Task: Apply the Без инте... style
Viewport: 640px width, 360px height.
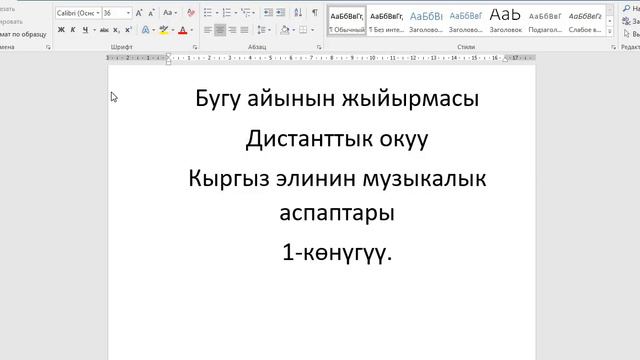Action: click(387, 21)
